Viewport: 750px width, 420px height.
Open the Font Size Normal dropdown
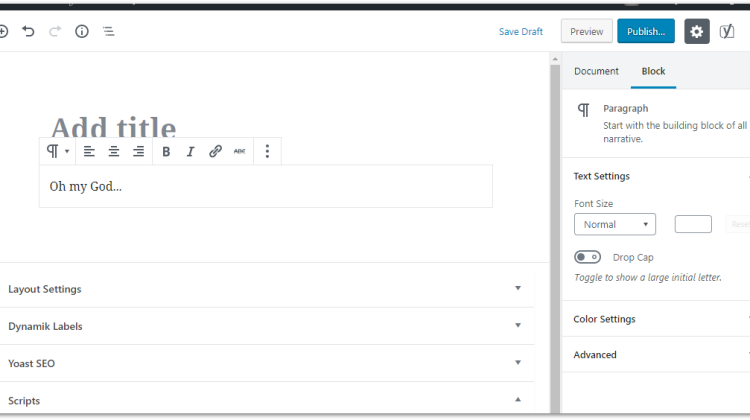pos(615,224)
